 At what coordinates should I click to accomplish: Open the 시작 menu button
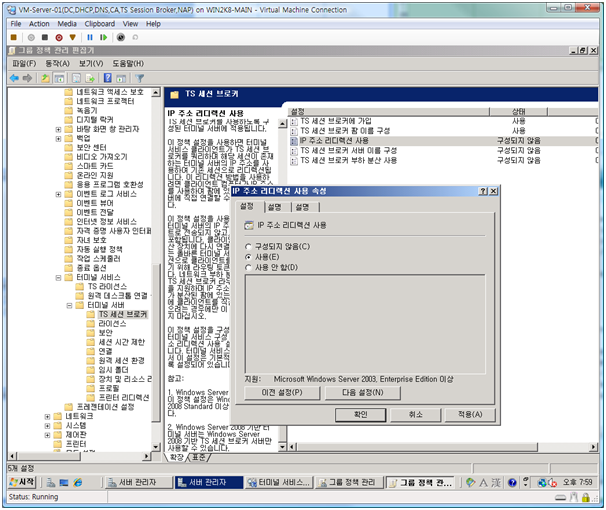pyautogui.click(x=22, y=482)
